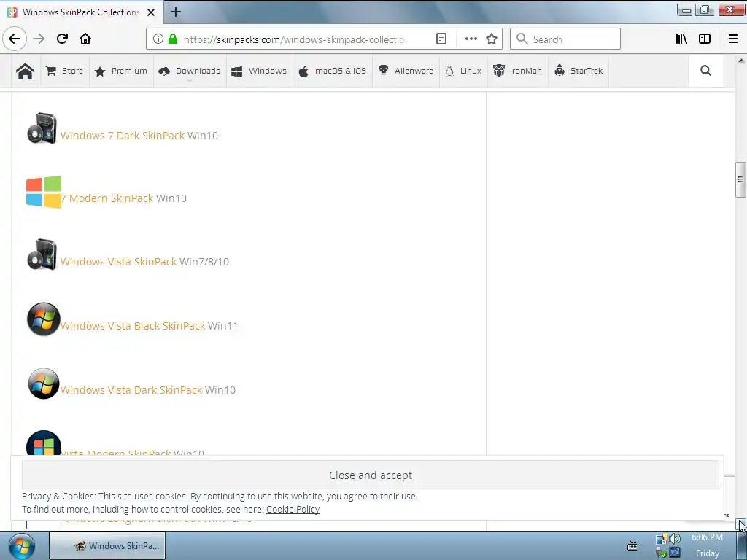The height and width of the screenshot is (560, 747).
Task: Click the URL address field
Action: click(295, 39)
